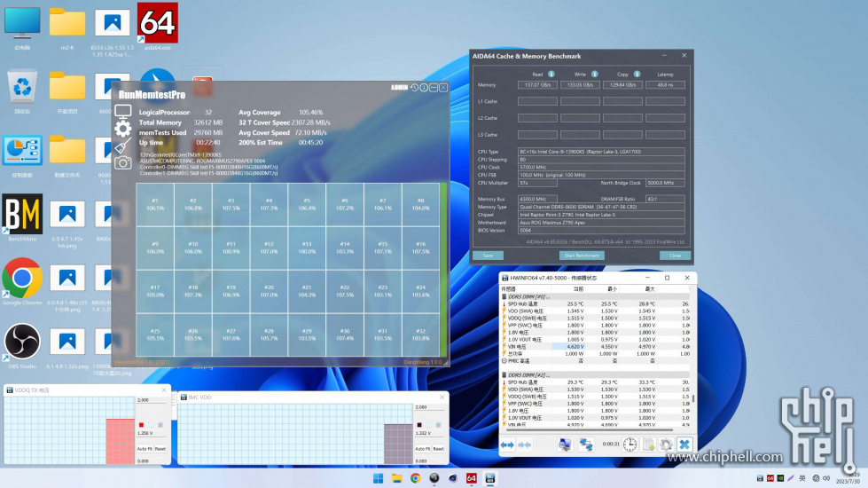The height and width of the screenshot is (488, 868).
Task: Click HWiNFO collapse arrows toolbar icon
Action: click(x=524, y=445)
